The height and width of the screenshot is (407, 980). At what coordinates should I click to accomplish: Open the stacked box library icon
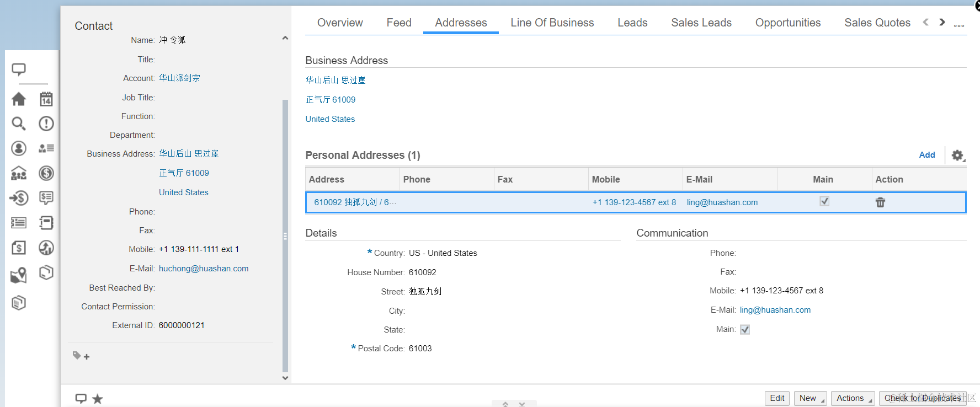coord(19,303)
